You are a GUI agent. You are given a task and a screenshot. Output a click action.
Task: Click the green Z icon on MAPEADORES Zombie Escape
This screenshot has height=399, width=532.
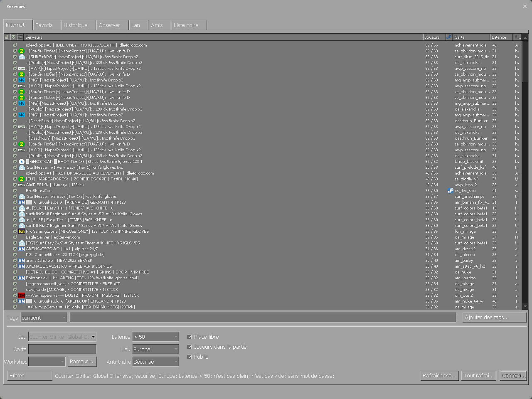tap(22, 179)
